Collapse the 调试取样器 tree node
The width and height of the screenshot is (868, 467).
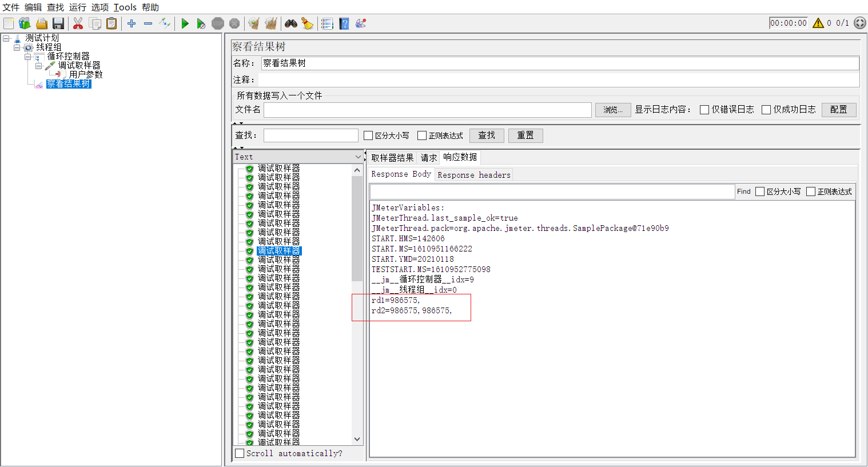pos(39,65)
